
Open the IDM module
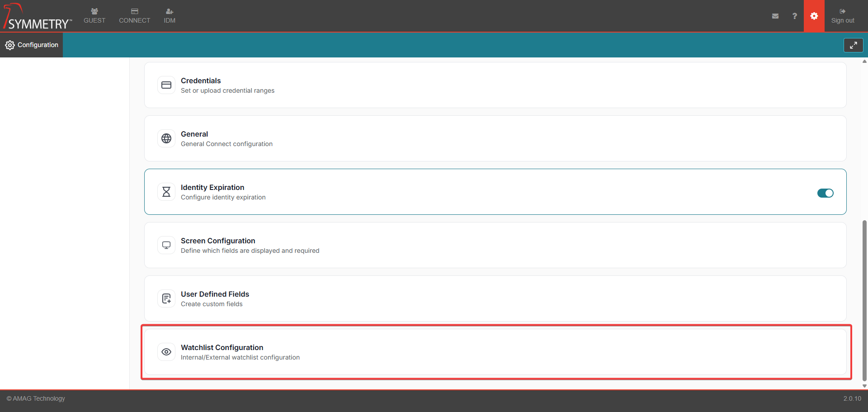click(170, 16)
